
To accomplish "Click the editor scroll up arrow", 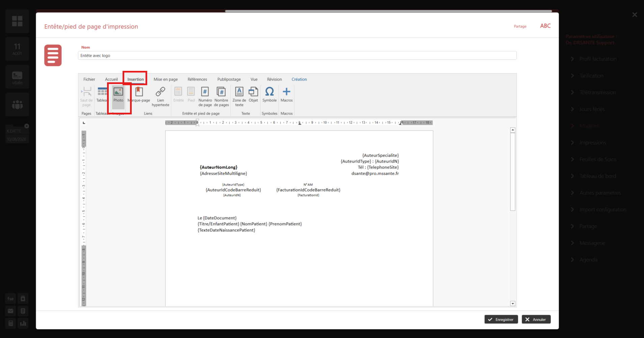I will click(x=513, y=130).
